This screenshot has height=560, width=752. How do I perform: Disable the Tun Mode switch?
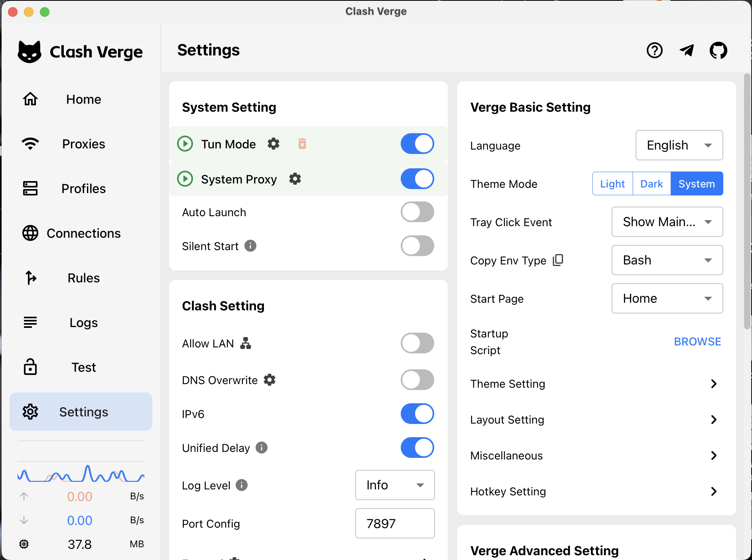tap(417, 144)
